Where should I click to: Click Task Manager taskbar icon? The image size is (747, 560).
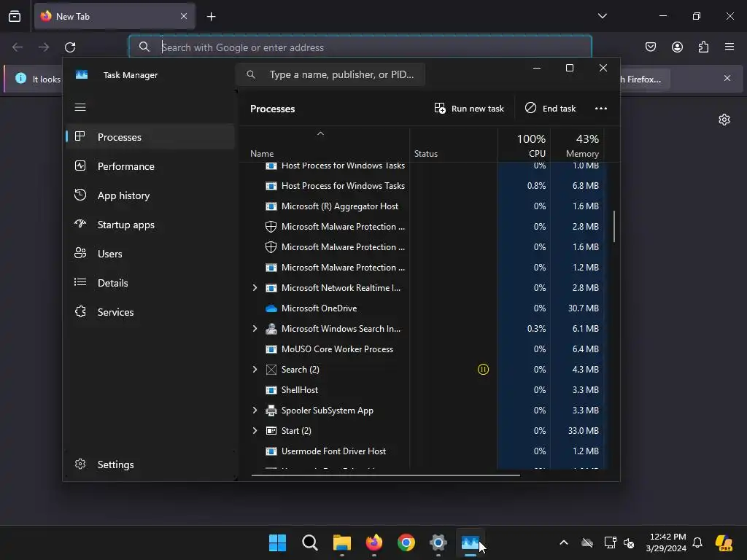pyautogui.click(x=471, y=542)
